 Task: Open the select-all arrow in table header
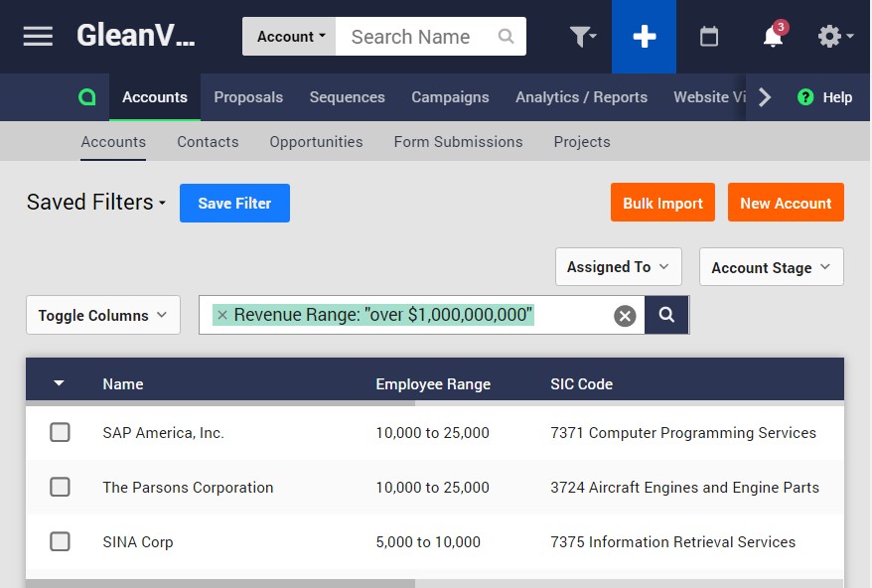point(59,383)
